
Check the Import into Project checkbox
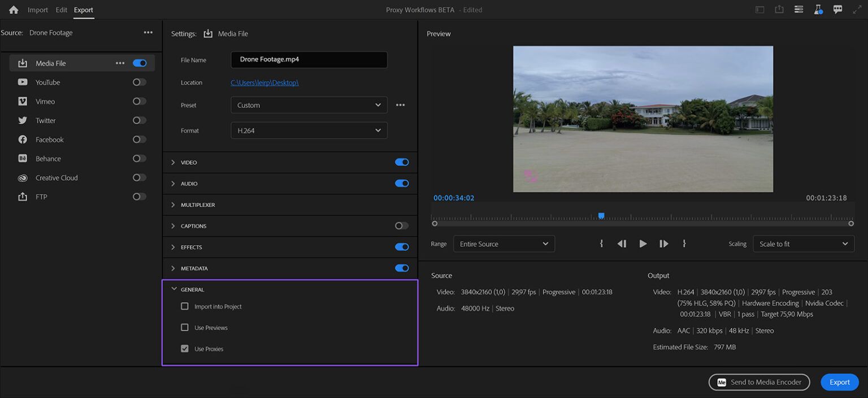click(185, 306)
